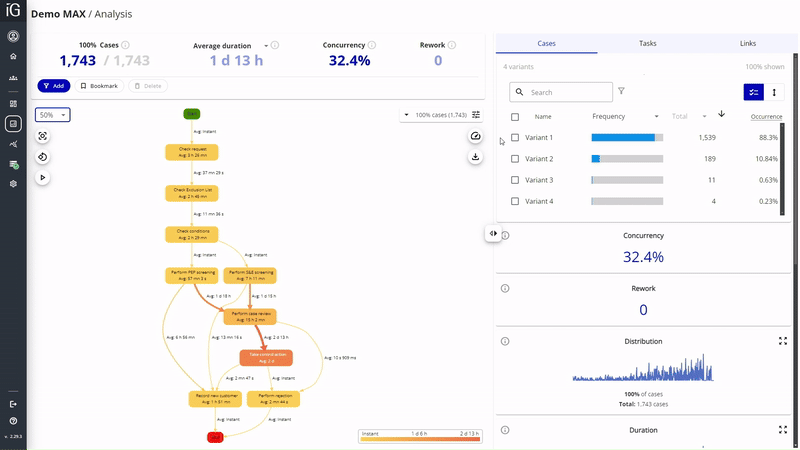Check the Variant 1 checkbox
Viewport: 800px width, 450px height.
pos(515,138)
